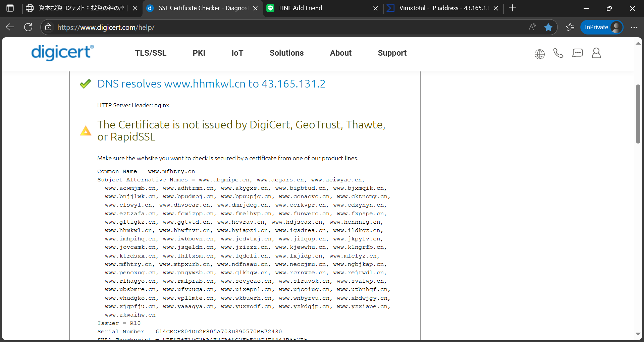The image size is (644, 342).
Task: Open the About navigation menu
Action: pos(341,53)
